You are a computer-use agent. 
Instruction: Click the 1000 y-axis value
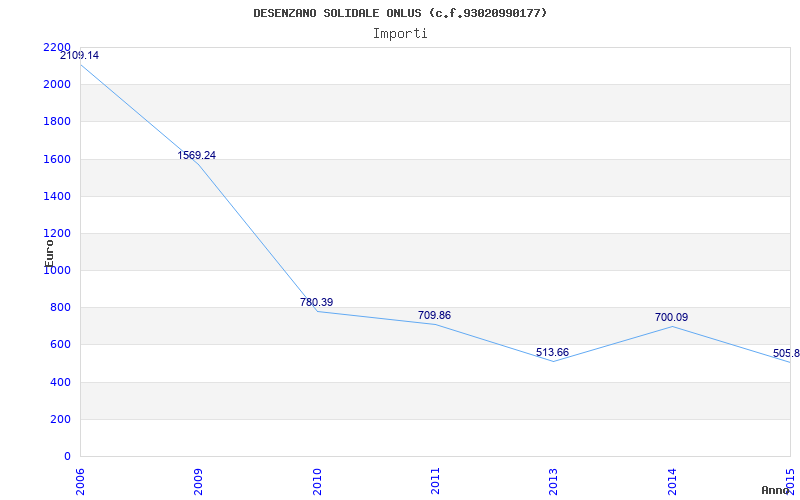click(x=57, y=271)
